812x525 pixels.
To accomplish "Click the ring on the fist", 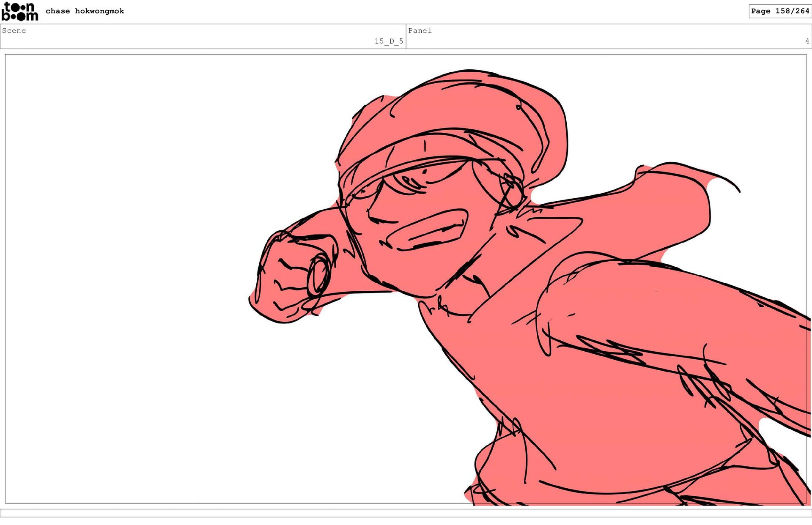I will tap(318, 275).
